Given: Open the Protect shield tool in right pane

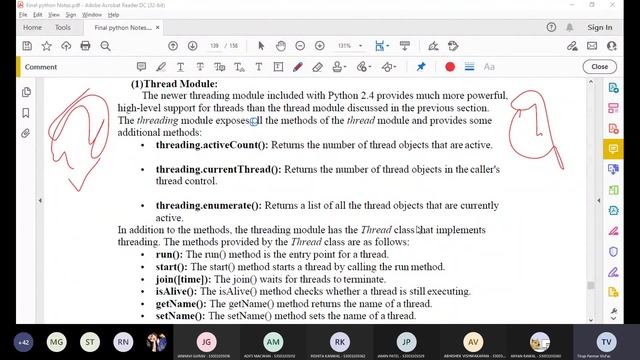Looking at the screenshot, I should pos(613,251).
